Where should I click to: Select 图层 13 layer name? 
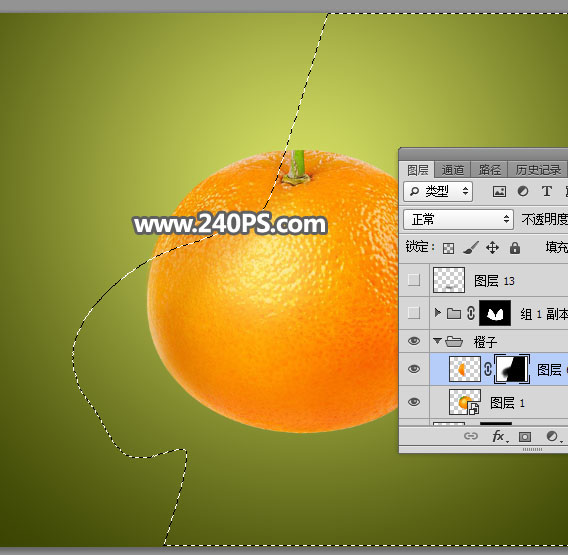pyautogui.click(x=494, y=281)
